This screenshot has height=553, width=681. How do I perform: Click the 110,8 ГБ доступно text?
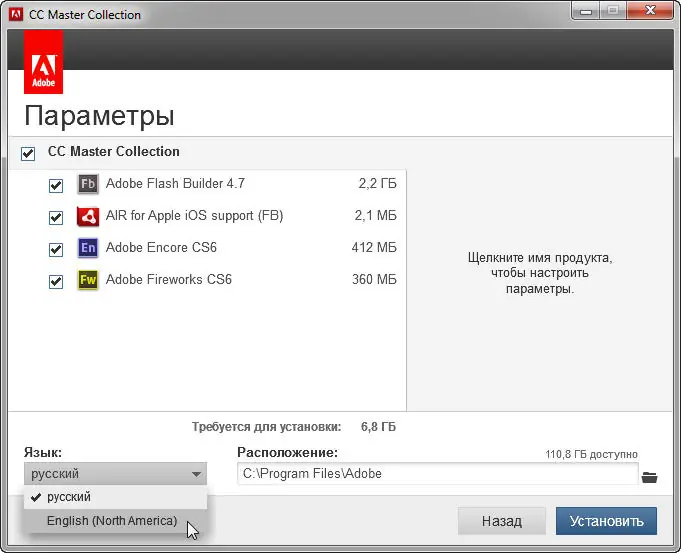[592, 454]
